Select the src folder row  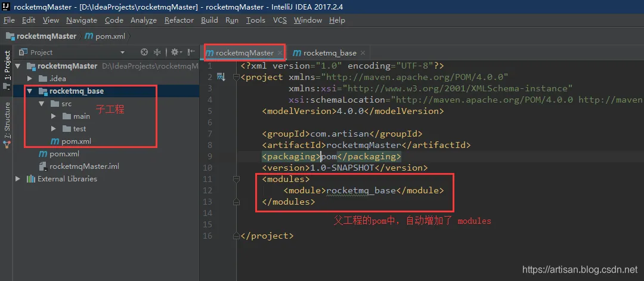(x=106, y=104)
